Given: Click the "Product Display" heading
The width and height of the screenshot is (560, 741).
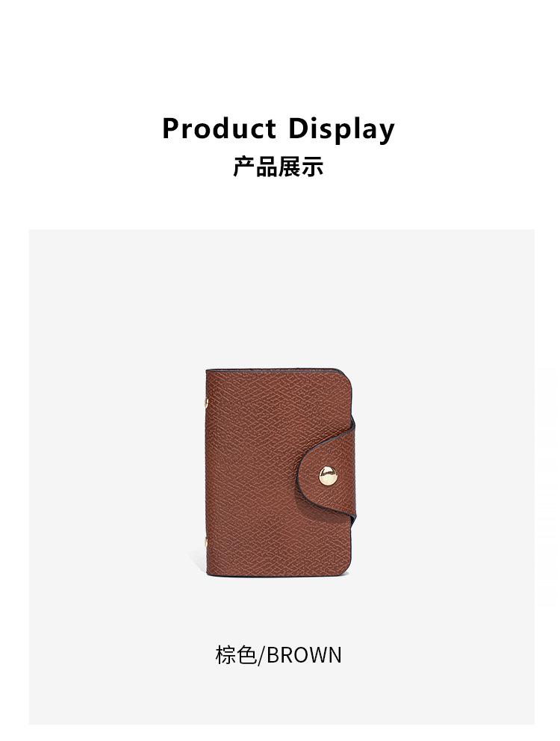Looking at the screenshot, I should tap(278, 128).
